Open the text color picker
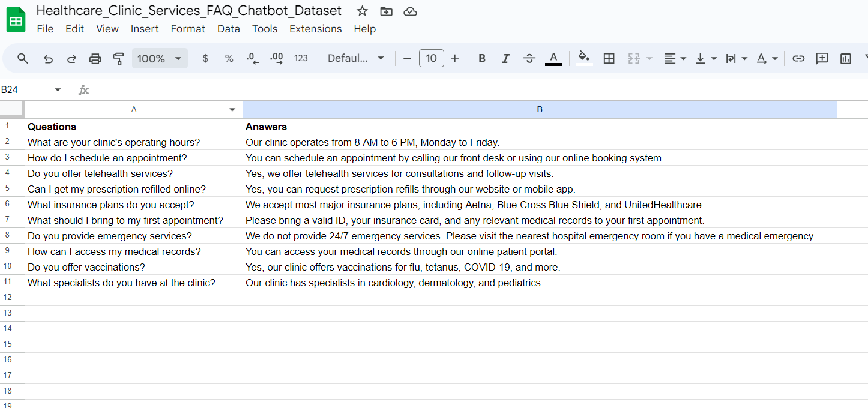This screenshot has width=868, height=408. (553, 58)
